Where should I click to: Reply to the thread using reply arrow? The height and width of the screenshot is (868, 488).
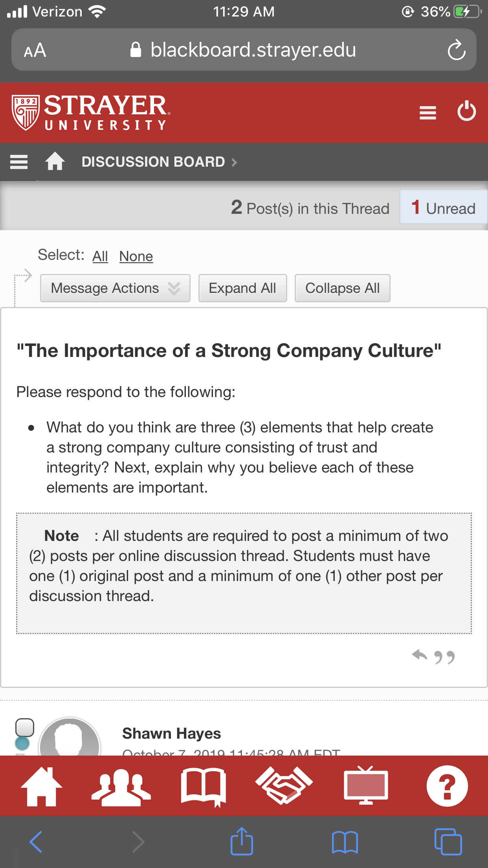[420, 655]
